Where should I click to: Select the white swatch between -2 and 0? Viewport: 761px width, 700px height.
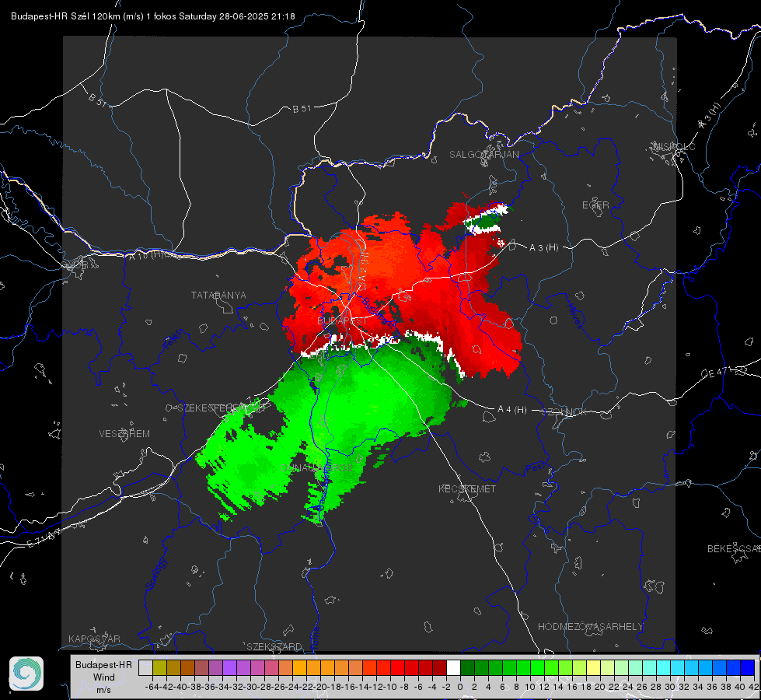[x=453, y=667]
